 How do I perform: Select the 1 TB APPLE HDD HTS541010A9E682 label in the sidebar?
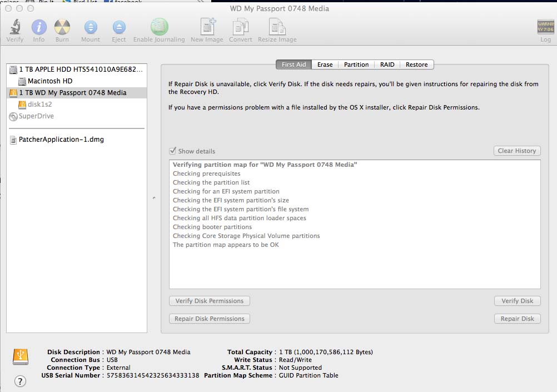(81, 70)
